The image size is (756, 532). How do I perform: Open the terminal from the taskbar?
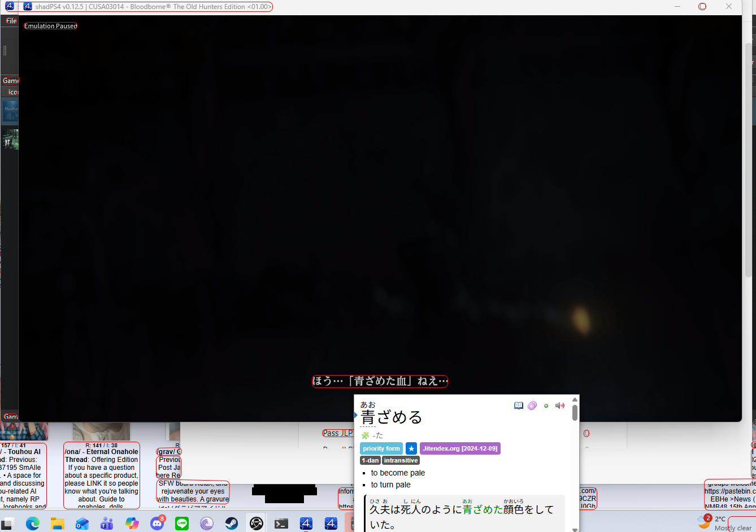(281, 524)
